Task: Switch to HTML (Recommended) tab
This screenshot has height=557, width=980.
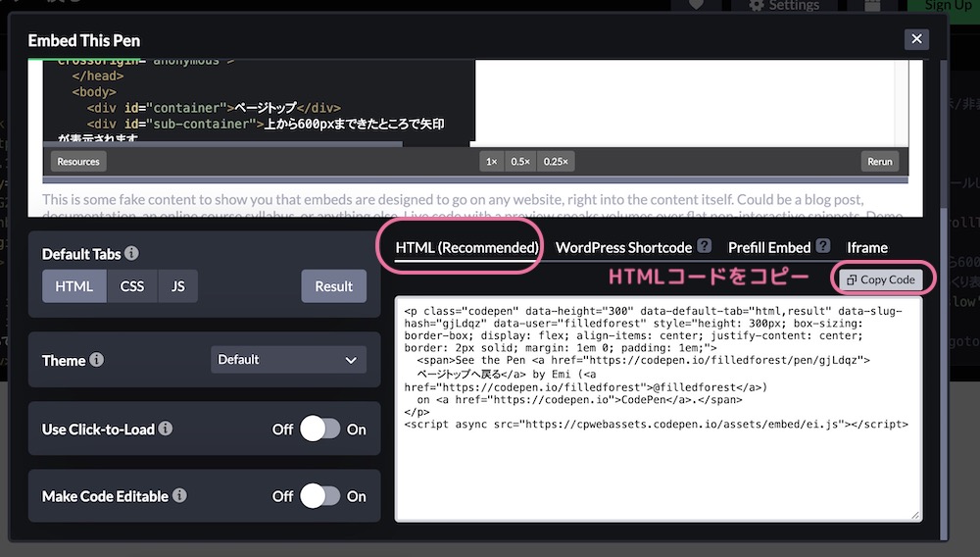Action: click(466, 247)
